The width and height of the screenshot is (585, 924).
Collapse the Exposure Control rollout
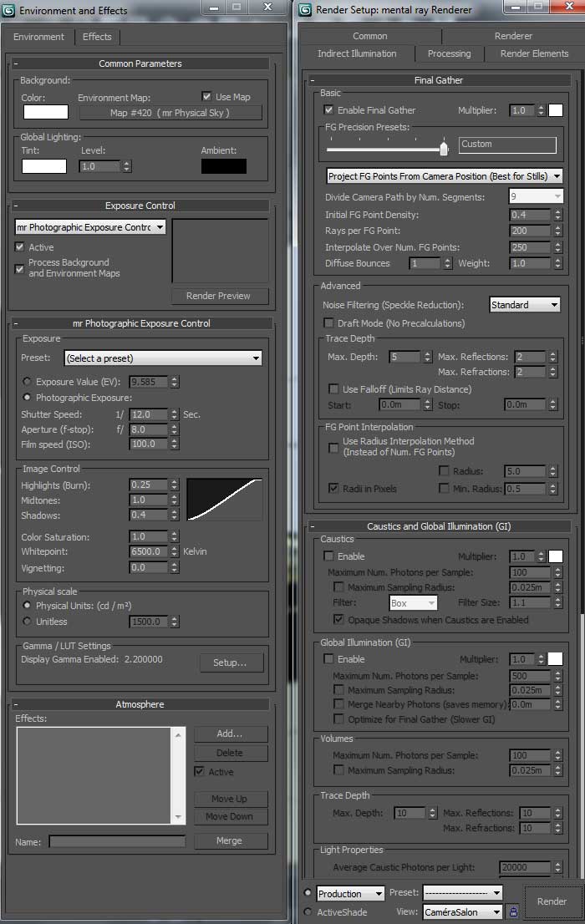pyautogui.click(x=16, y=206)
